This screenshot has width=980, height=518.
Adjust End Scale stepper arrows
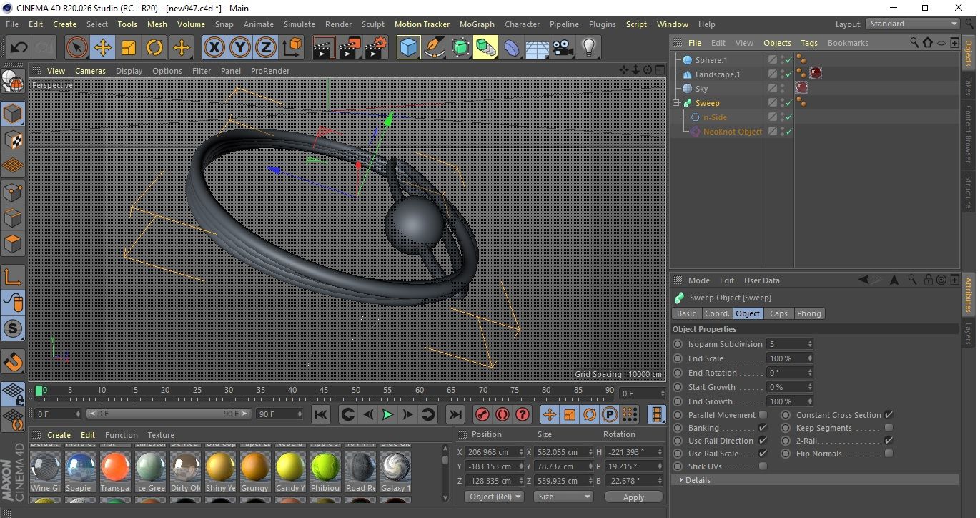[809, 358]
